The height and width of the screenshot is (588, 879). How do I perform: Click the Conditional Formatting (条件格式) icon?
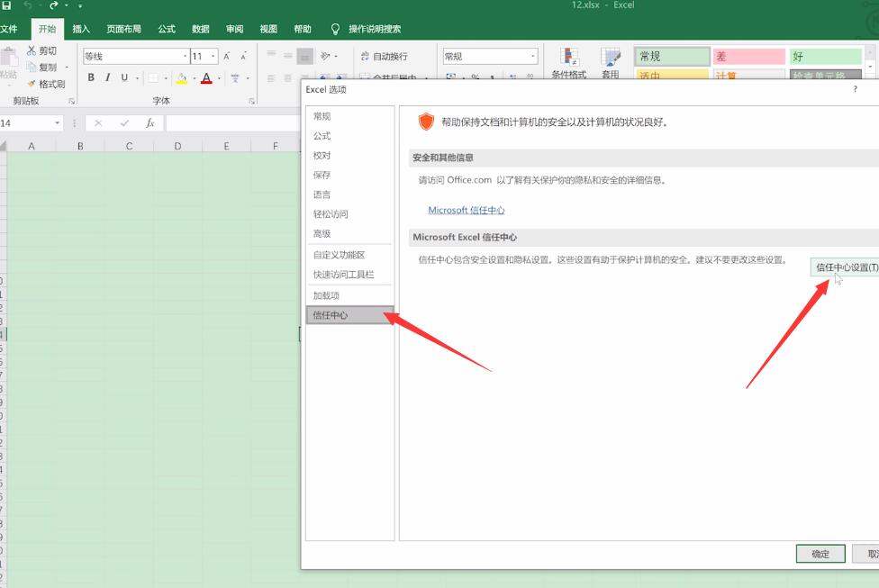click(x=569, y=57)
